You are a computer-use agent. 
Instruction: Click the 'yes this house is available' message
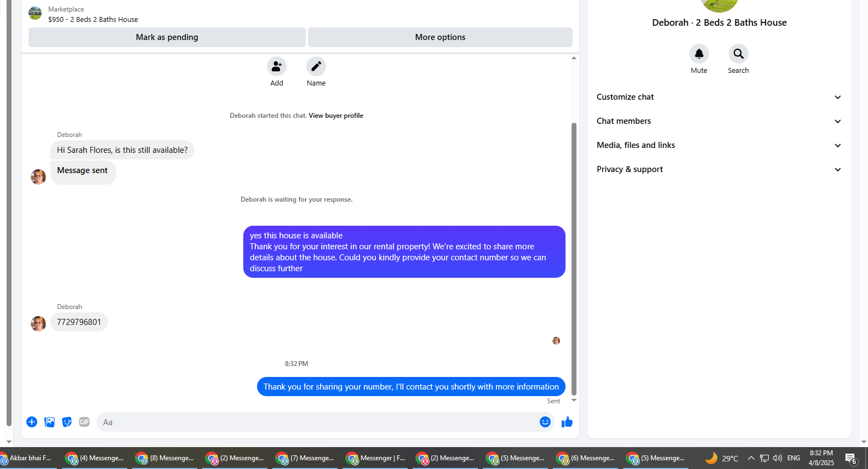click(404, 252)
